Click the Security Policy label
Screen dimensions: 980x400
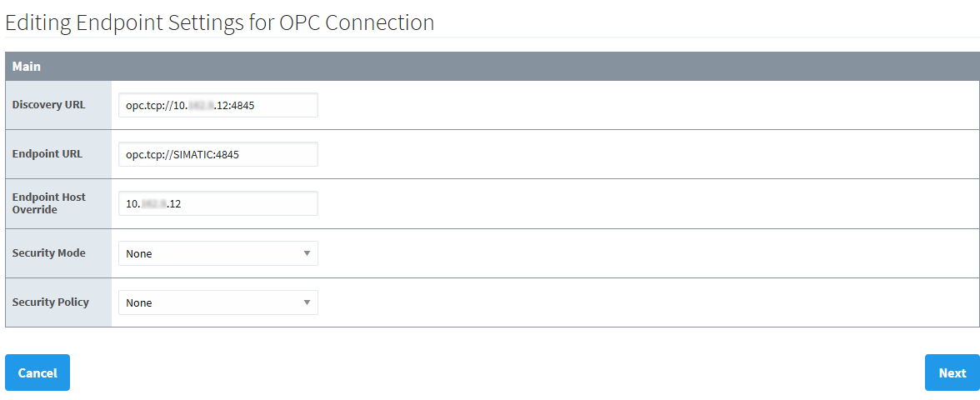(50, 302)
